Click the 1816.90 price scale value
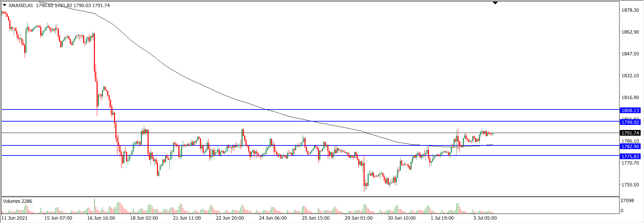This screenshot has width=644, height=223. [x=630, y=97]
